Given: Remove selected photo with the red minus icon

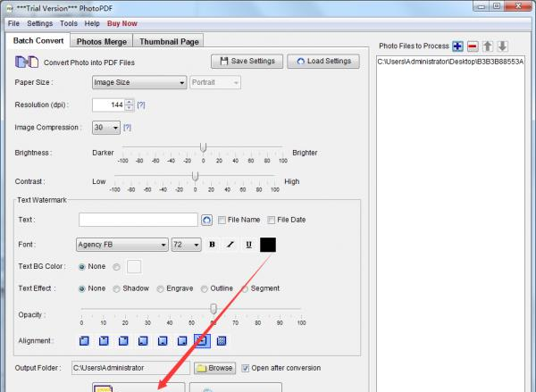Looking at the screenshot, I should pos(473,46).
